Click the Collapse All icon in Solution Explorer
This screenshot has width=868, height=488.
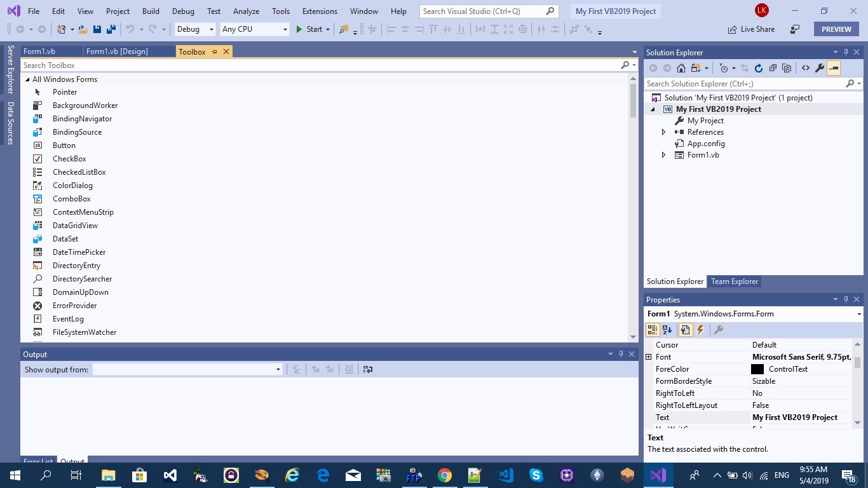click(773, 68)
